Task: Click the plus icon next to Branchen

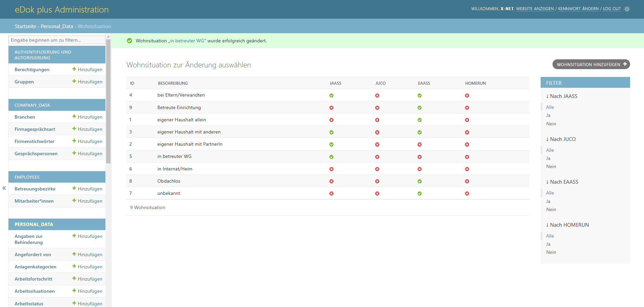Action: pos(74,117)
